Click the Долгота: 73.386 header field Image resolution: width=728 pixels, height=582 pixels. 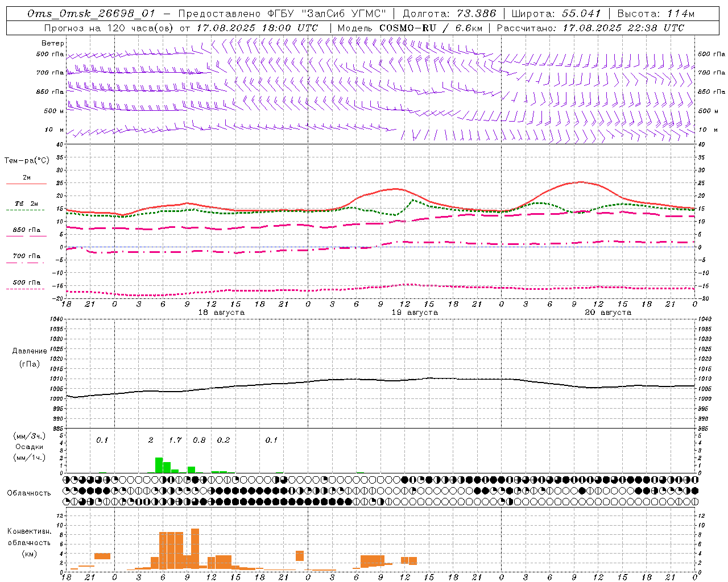(x=449, y=14)
